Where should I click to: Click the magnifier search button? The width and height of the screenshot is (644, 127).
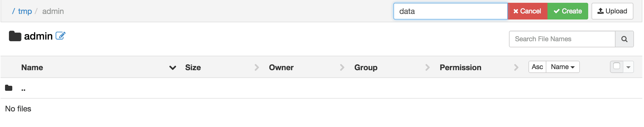(624, 39)
